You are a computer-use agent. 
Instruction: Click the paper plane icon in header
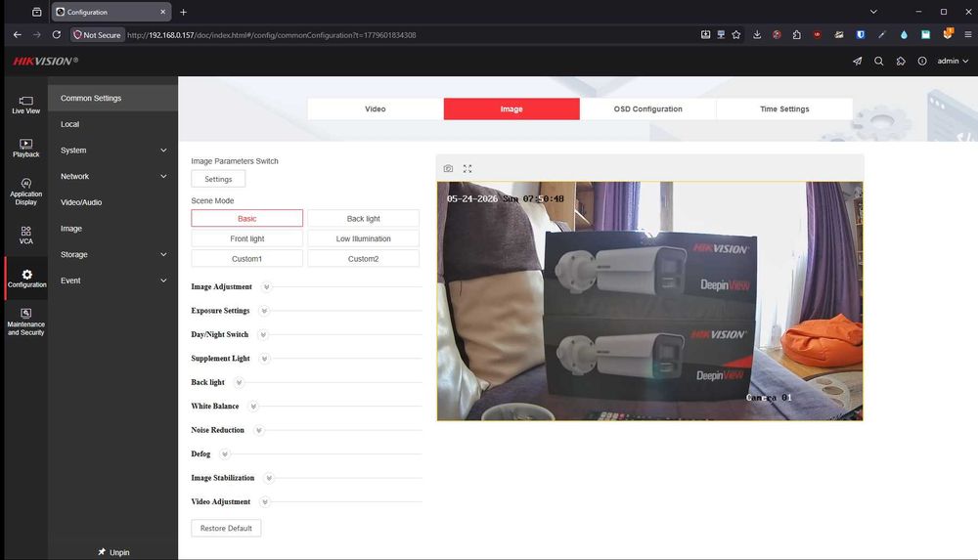click(857, 62)
